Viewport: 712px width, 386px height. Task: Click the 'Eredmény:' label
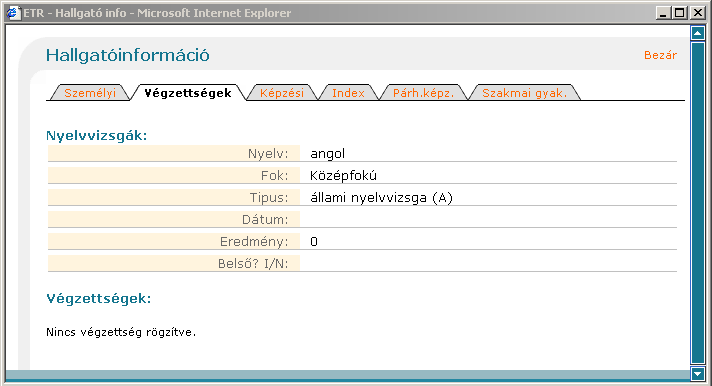254,242
